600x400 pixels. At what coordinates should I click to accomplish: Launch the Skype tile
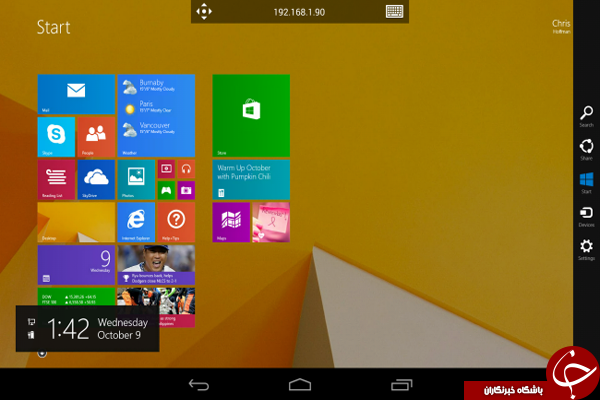pos(56,137)
